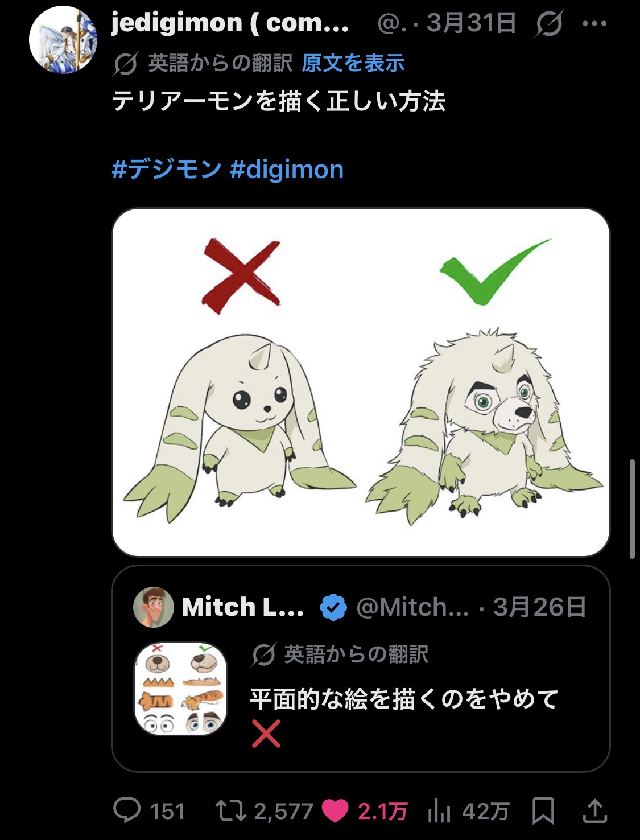Open jedigimon's profile avatar

63,40
